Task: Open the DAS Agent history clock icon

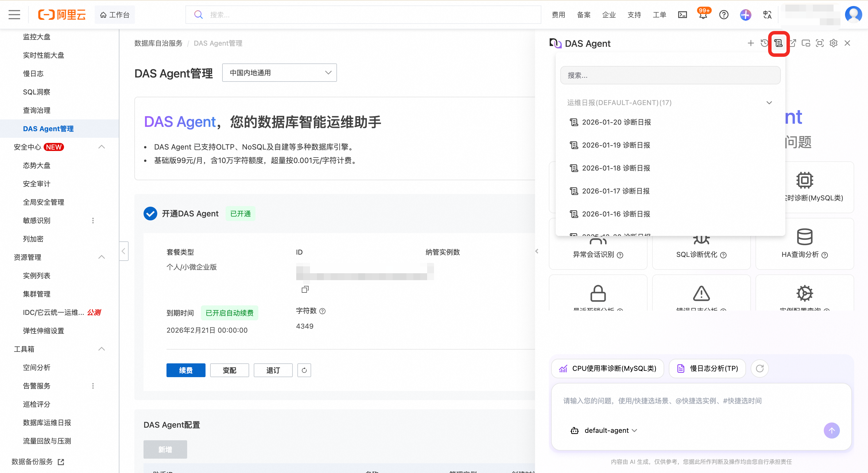Action: [x=764, y=43]
